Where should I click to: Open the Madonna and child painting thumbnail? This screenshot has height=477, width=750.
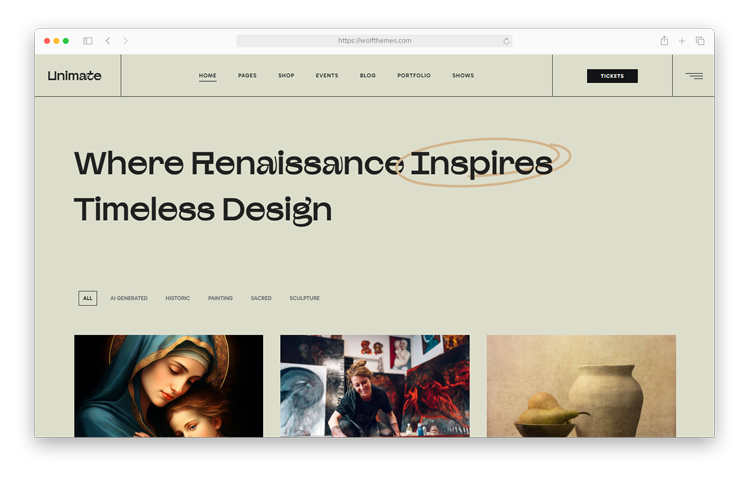(x=168, y=386)
